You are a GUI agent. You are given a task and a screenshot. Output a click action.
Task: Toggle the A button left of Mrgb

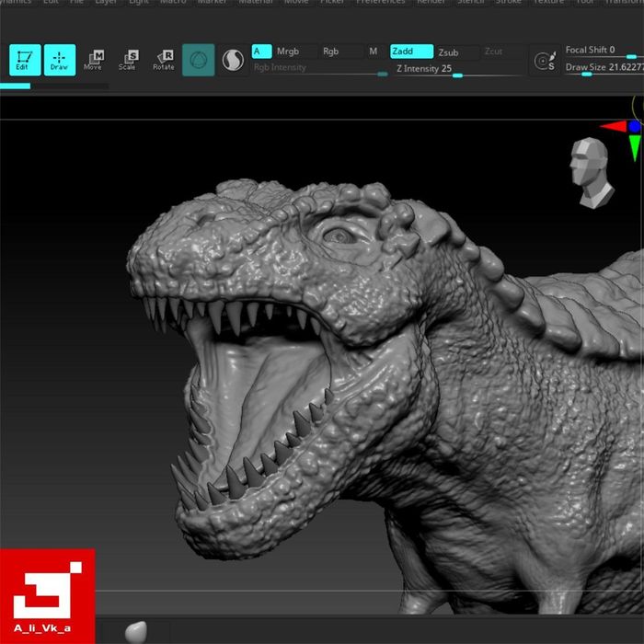coord(261,52)
